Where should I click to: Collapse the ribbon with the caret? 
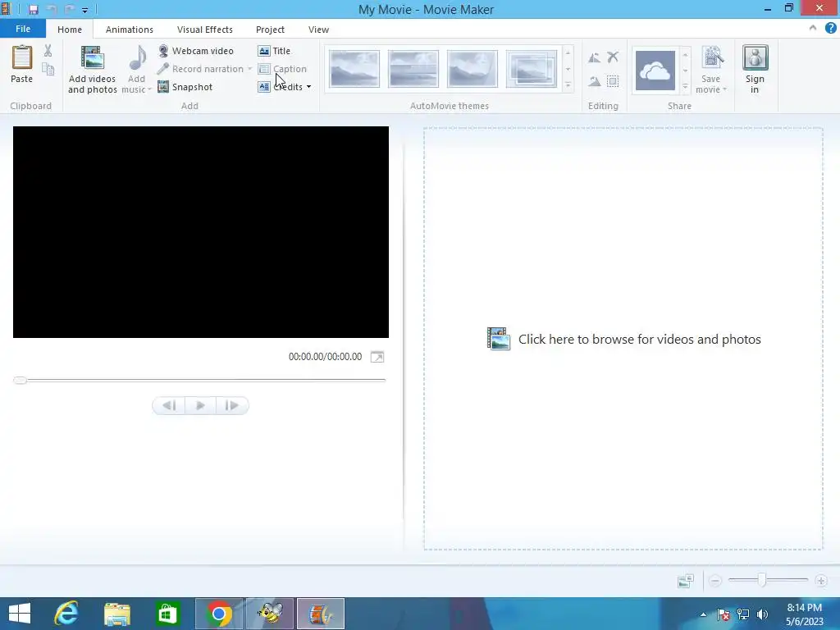tap(813, 29)
